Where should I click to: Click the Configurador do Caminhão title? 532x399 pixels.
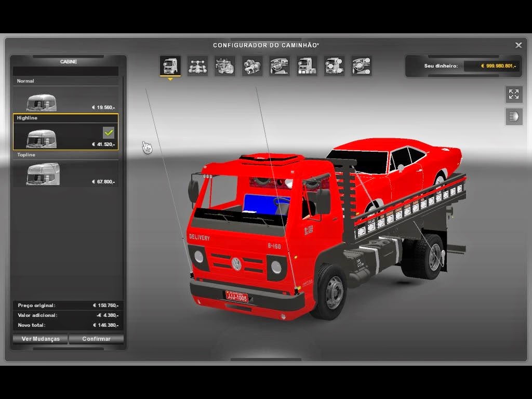[266, 45]
